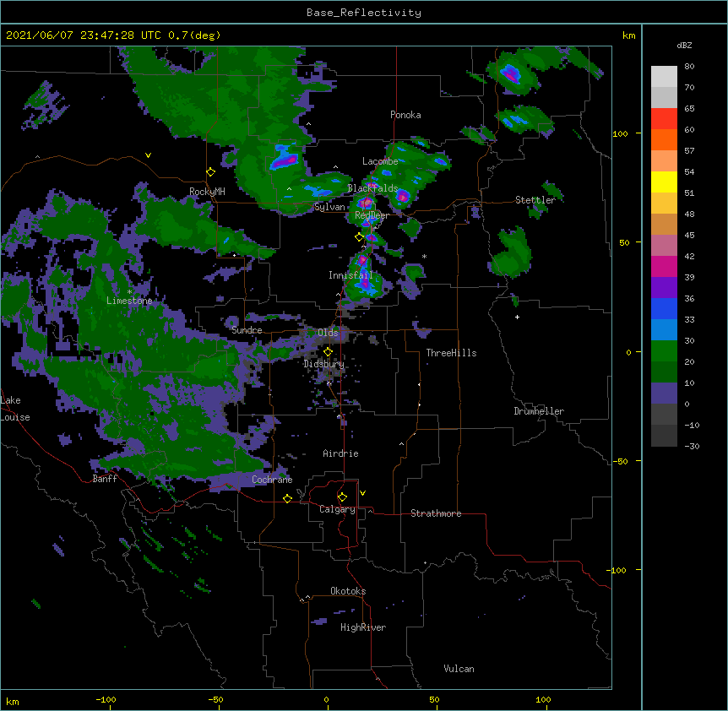Viewport: 728px width, 711px height.
Task: Click the 50 tick on the horizontal axis
Action: coord(434,699)
